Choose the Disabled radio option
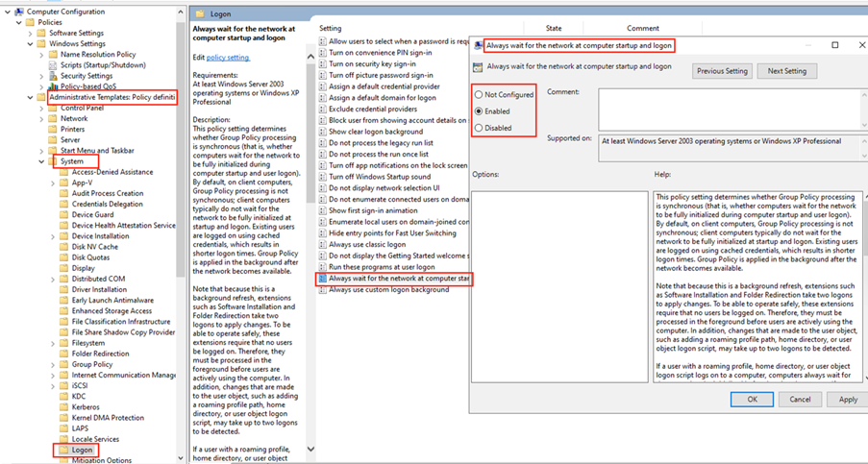 coord(480,128)
